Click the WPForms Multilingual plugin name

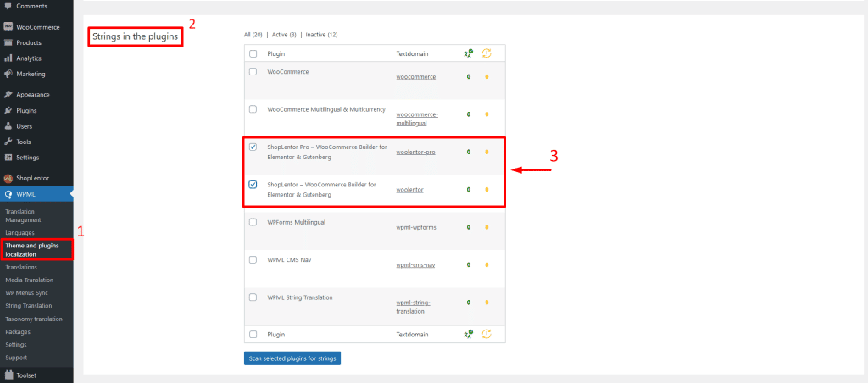(x=296, y=222)
